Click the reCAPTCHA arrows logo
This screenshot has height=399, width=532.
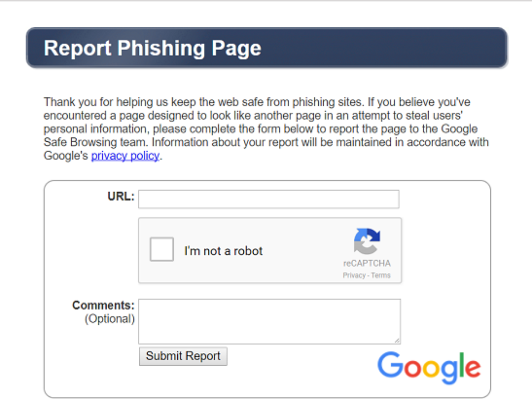pyautogui.click(x=367, y=241)
